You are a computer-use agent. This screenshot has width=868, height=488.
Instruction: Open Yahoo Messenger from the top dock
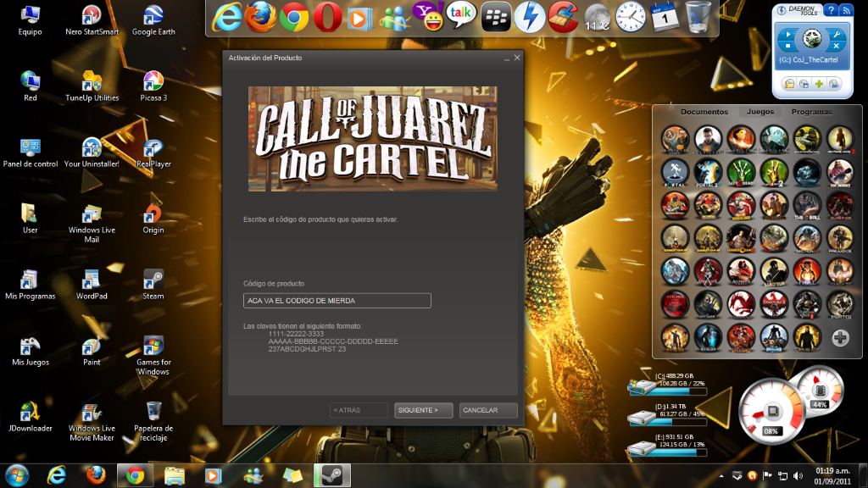[428, 17]
